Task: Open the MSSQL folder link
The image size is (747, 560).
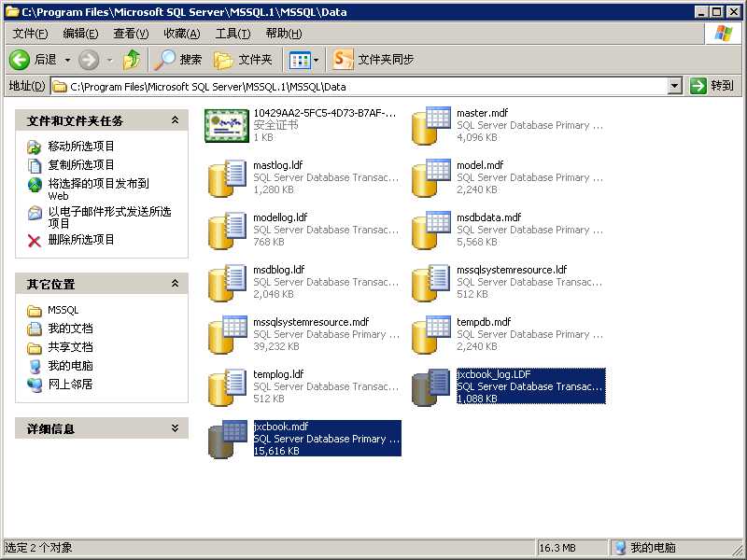Action: [63, 310]
